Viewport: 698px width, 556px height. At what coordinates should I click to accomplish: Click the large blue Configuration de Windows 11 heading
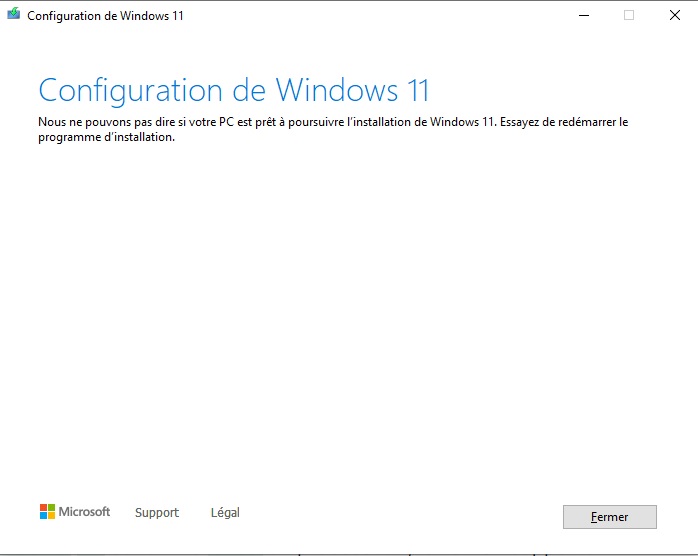point(234,91)
